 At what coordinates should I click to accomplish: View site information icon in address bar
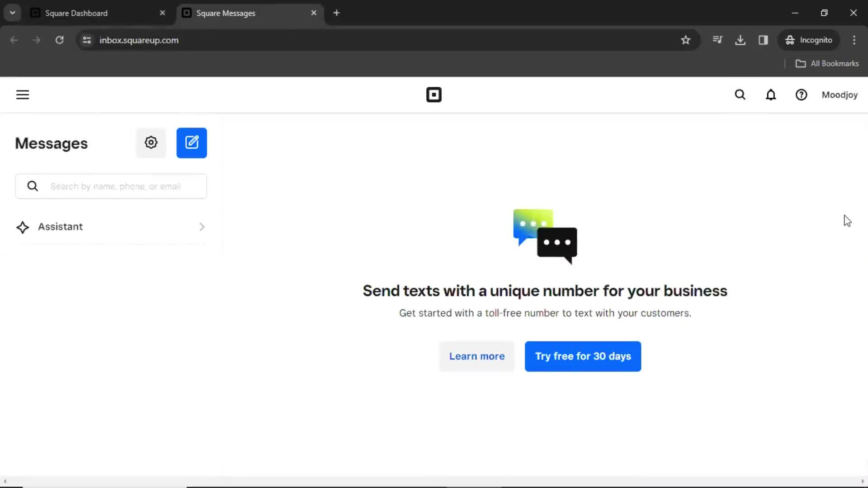(87, 40)
